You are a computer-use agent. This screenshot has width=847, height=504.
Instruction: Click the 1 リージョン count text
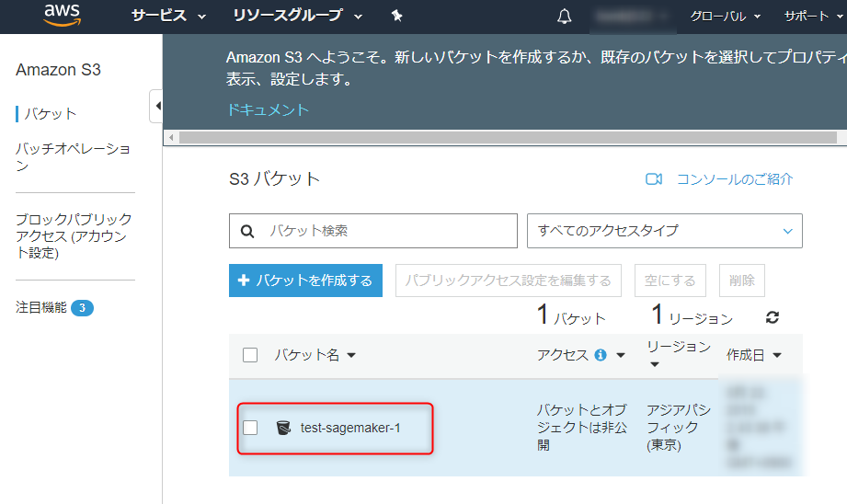pyautogui.click(x=692, y=315)
